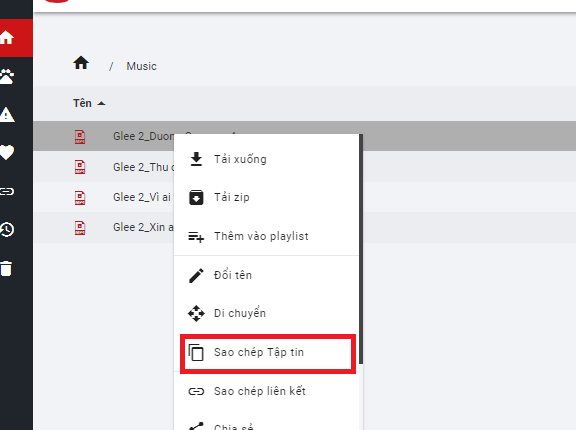This screenshot has height=430, width=576.
Task: Choose Tải xuống from context menu
Action: coord(266,159)
